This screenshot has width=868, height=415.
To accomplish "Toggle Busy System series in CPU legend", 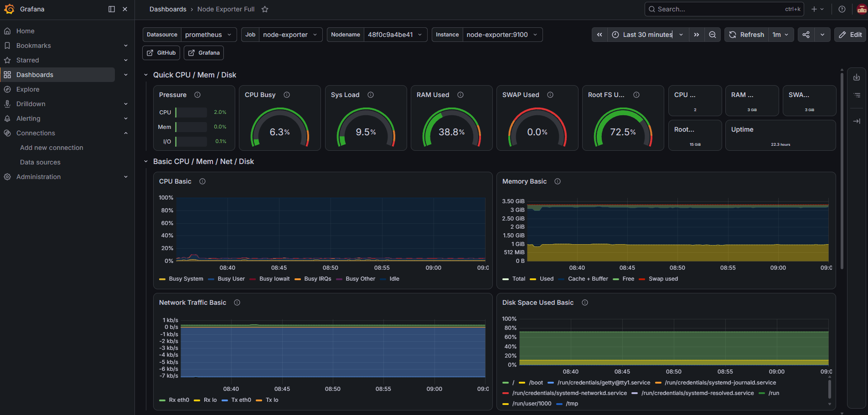I will [186, 279].
